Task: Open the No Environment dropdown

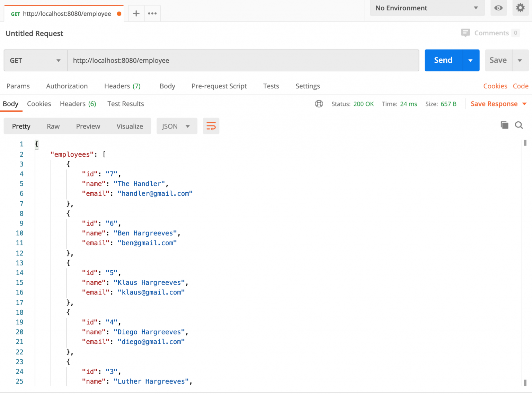Action: (427, 8)
